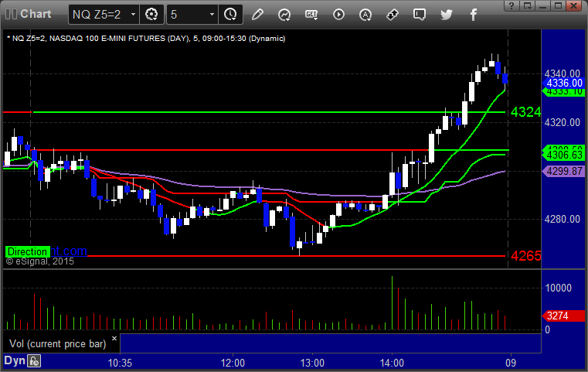The image size is (588, 372).
Task: Click the 4336.00 current price marker
Action: click(563, 83)
